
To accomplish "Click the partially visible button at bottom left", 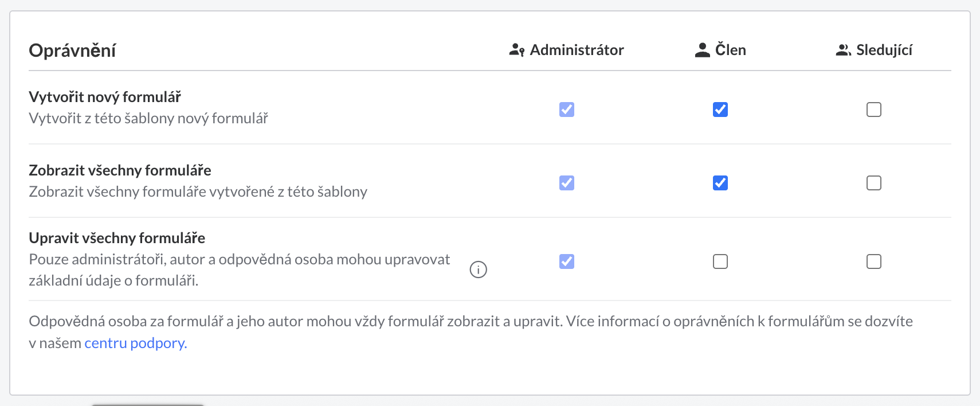I will point(148,404).
